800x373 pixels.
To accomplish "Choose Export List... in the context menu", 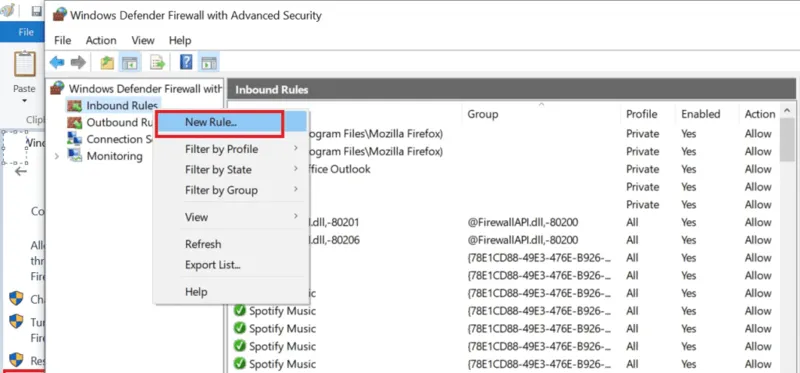I will [x=232, y=265].
